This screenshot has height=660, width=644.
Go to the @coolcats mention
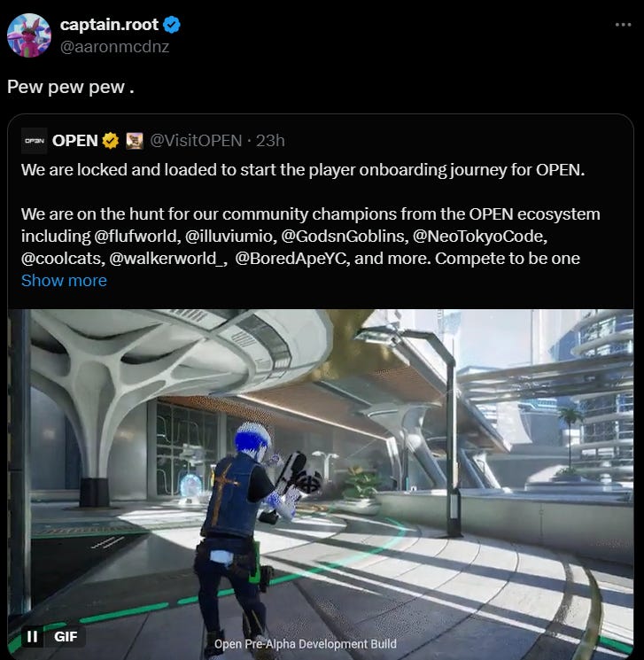click(63, 259)
